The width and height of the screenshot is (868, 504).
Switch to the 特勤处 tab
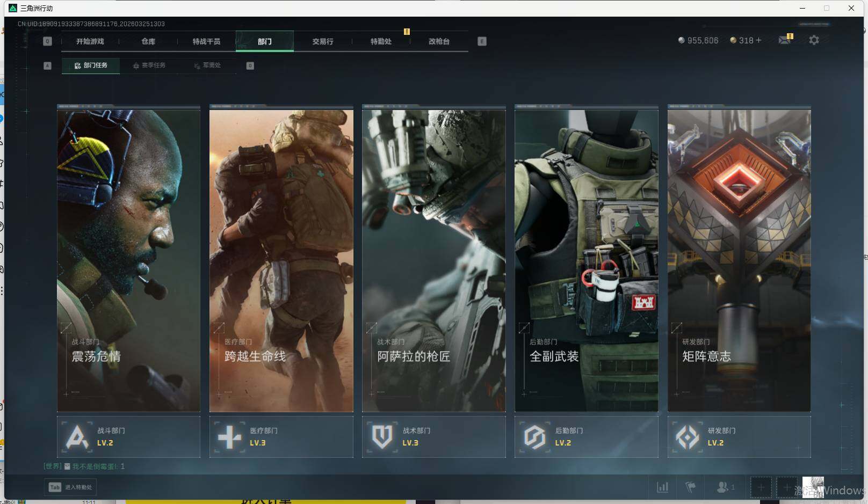point(381,41)
